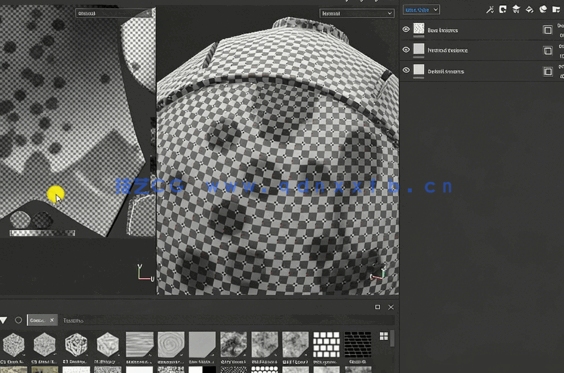
Task: Hide the Detail layer with its eye icon
Action: point(406,70)
